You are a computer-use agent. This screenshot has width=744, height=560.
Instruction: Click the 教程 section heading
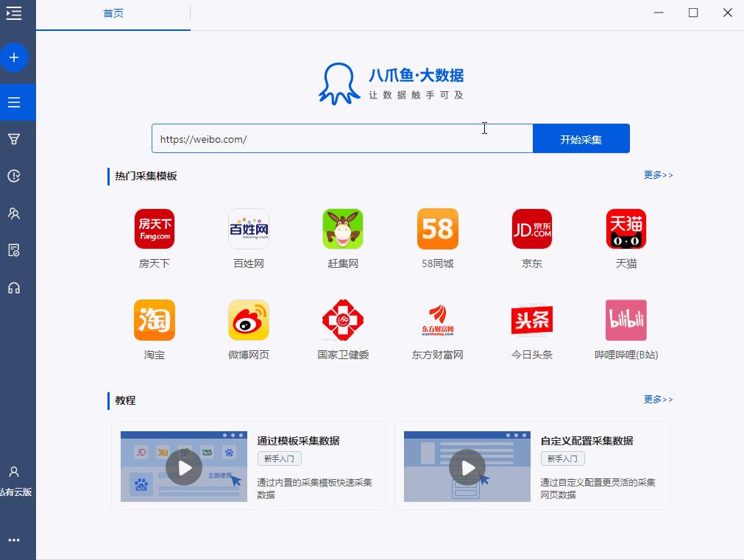click(125, 400)
